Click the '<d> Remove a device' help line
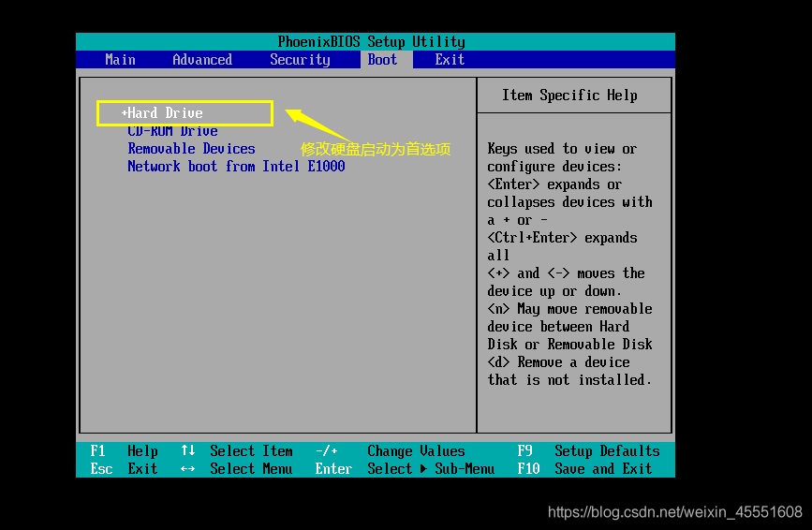 click(558, 362)
